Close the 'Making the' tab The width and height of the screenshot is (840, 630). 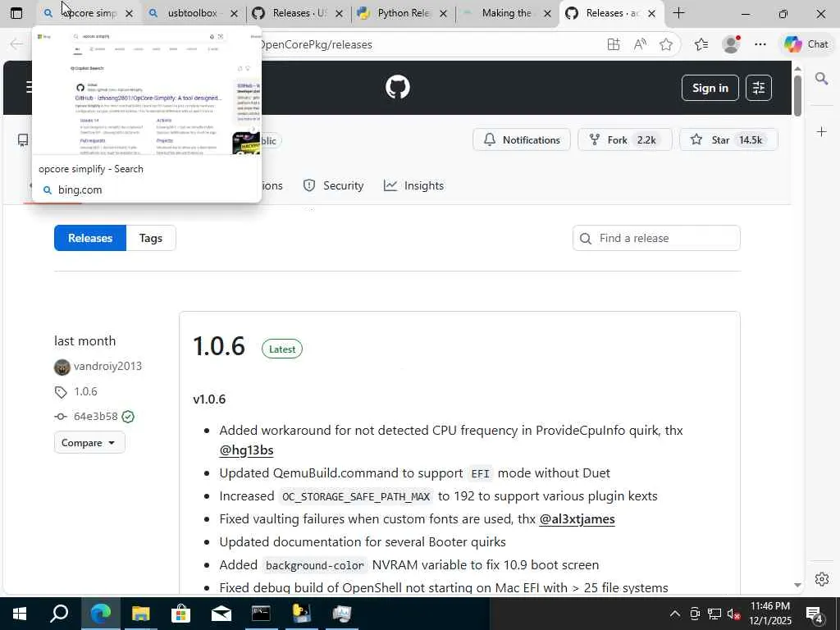547,13
